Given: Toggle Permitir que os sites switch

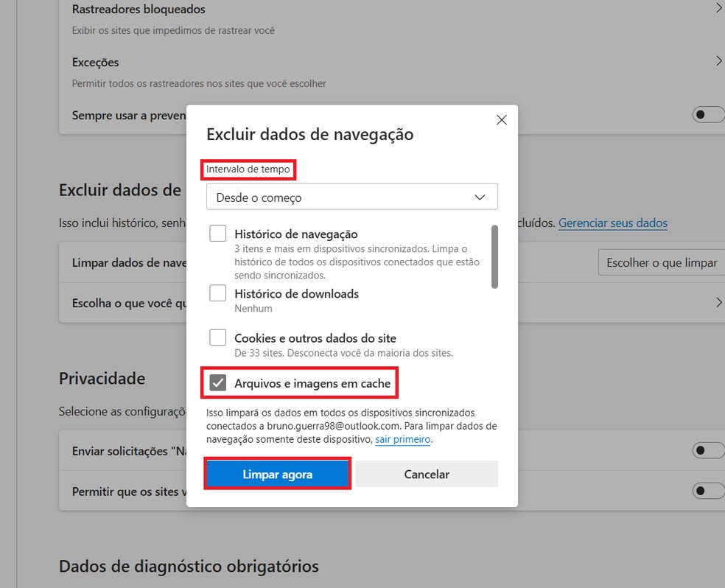Looking at the screenshot, I should (x=707, y=490).
